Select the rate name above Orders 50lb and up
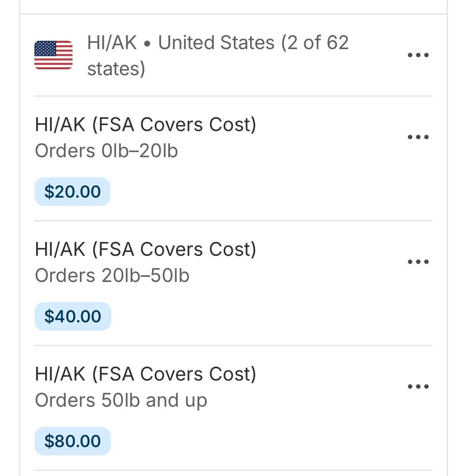Image resolution: width=467 pixels, height=476 pixels. point(145,374)
